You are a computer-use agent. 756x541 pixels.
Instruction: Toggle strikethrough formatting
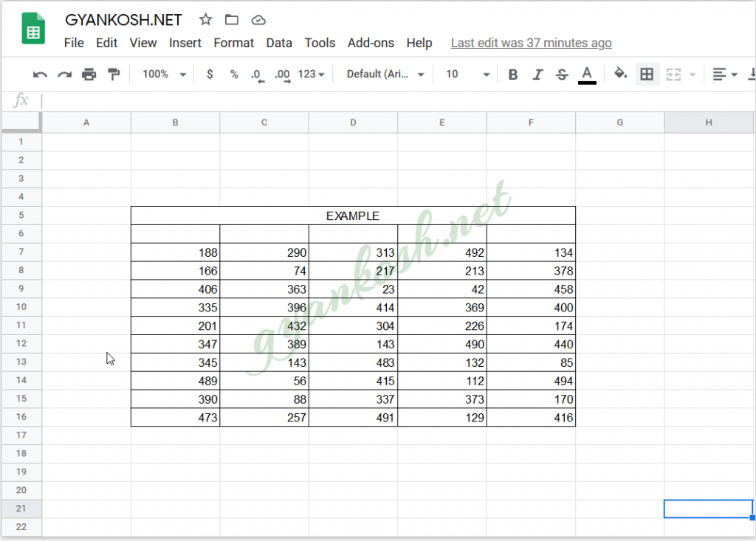coord(562,74)
